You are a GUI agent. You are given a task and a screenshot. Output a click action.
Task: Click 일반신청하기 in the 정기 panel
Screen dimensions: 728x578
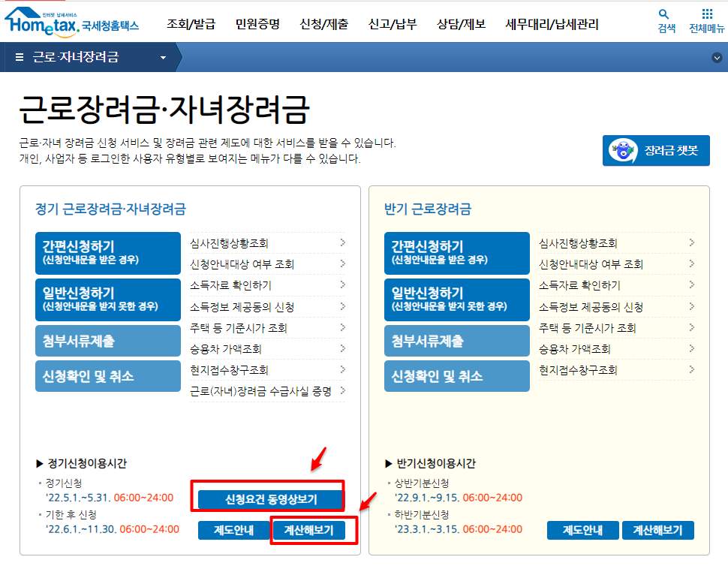108,300
